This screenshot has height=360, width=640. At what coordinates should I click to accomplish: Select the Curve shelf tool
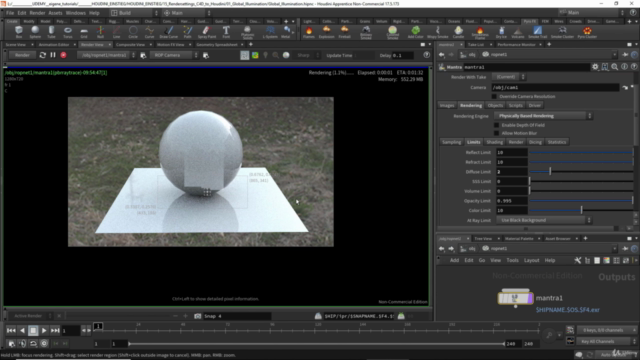pos(149,31)
